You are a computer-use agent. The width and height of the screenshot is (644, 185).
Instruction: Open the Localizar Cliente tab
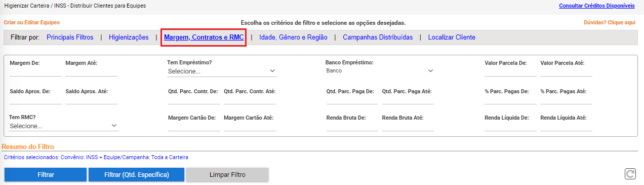pos(452,38)
